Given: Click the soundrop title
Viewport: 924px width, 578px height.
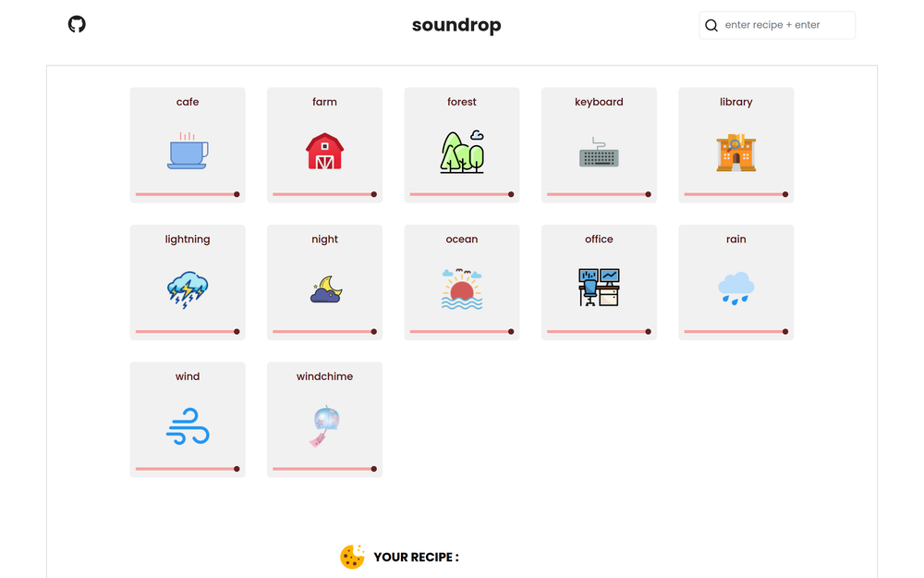Looking at the screenshot, I should click(456, 25).
